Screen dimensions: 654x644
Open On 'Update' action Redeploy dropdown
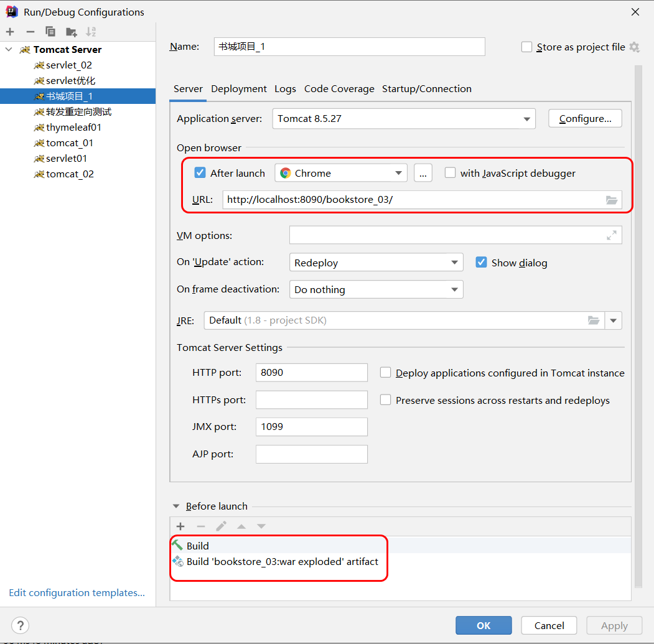[376, 263]
